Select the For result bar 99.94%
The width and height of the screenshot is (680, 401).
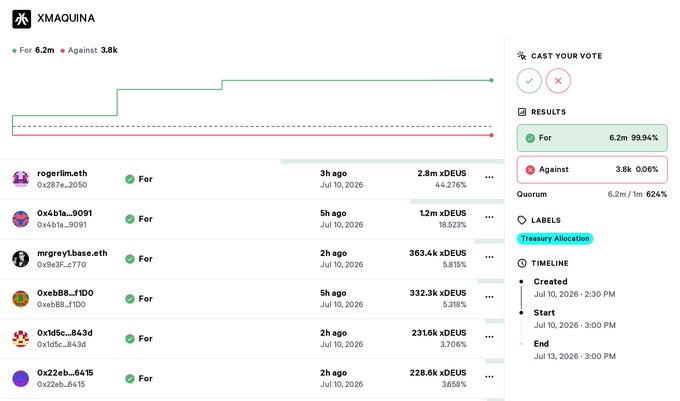[592, 138]
